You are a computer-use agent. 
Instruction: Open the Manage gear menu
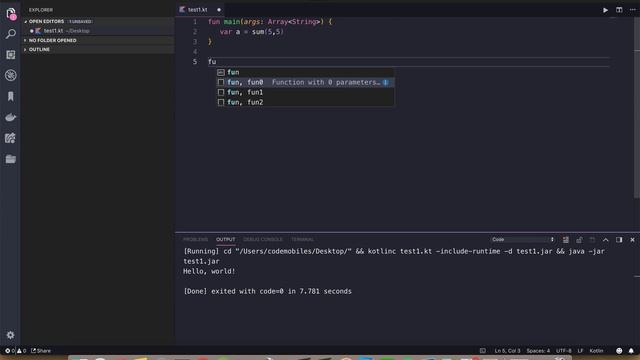coord(11,335)
